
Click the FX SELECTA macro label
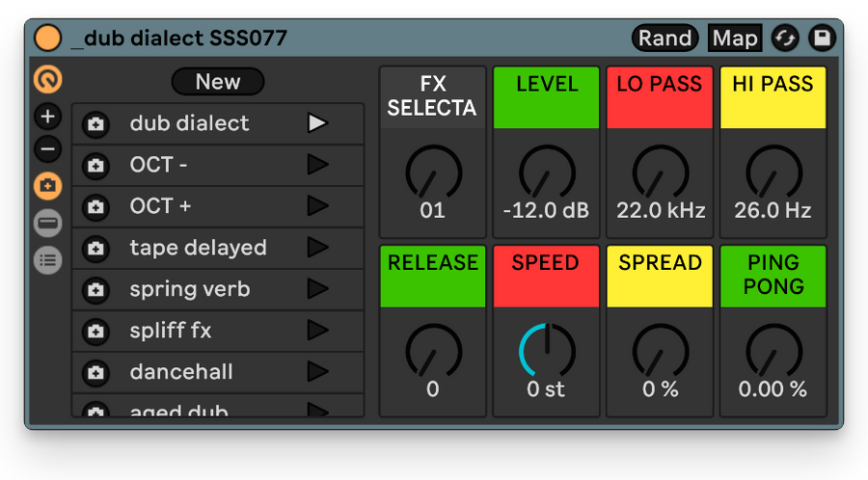coord(433,98)
